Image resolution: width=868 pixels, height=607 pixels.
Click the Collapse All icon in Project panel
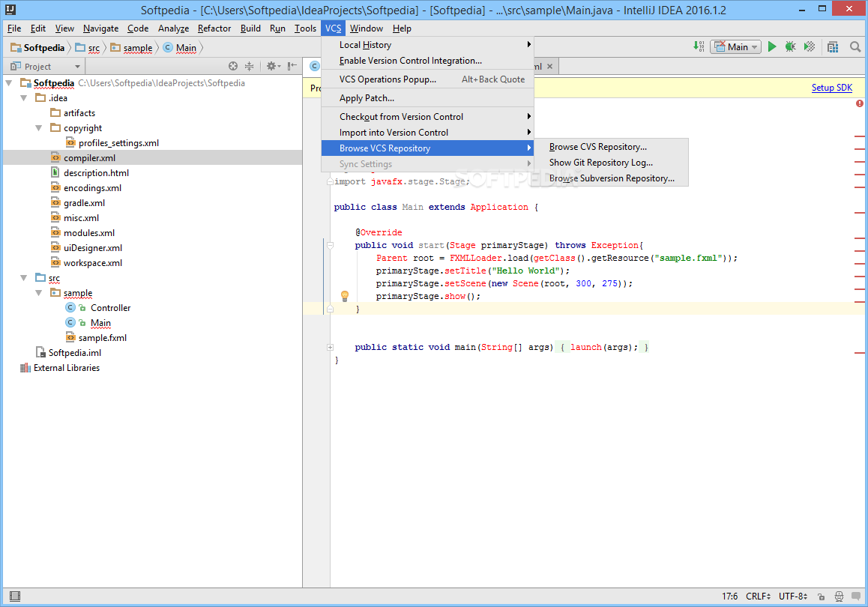(249, 67)
